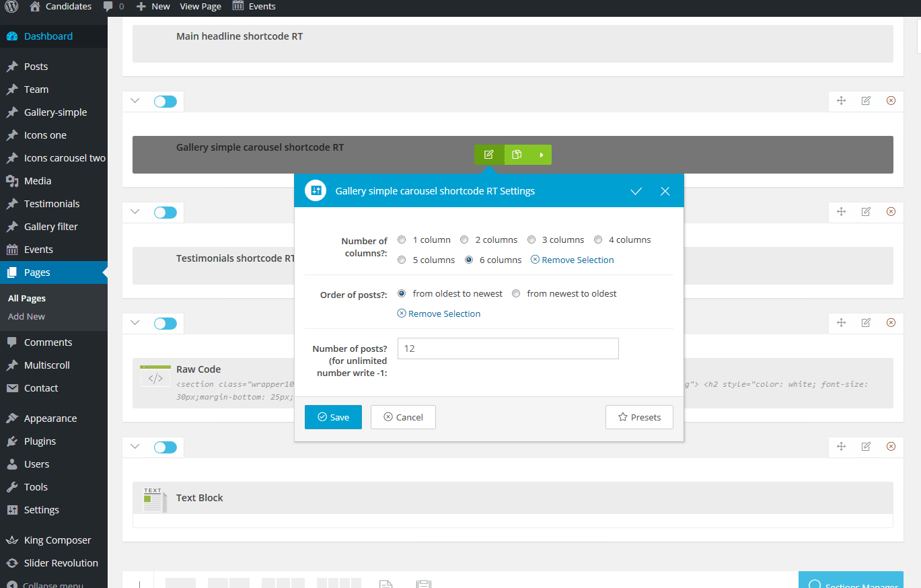Open the Presets button in settings popup
This screenshot has height=588, width=921.
pos(639,417)
